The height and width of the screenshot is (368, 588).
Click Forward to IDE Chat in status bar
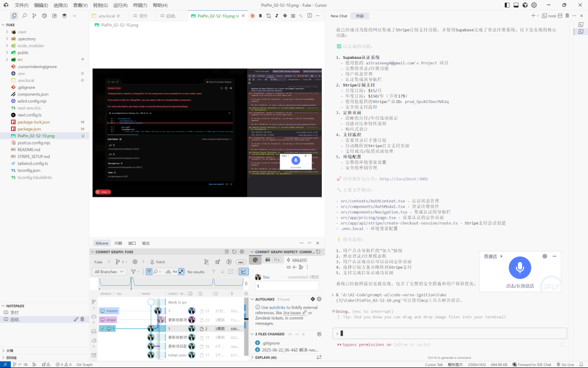click(532, 365)
